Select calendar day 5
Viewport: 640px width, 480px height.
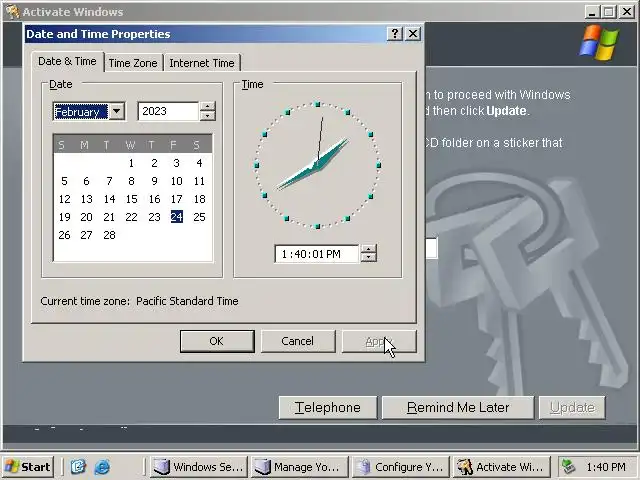tap(64, 181)
